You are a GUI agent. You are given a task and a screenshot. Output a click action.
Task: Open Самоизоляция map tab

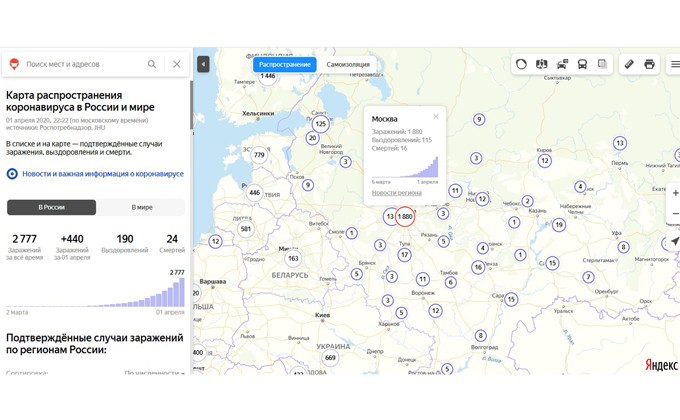coord(348,64)
